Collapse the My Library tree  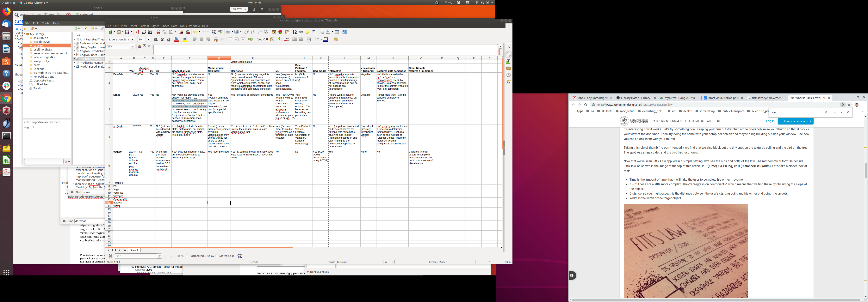(x=25, y=34)
